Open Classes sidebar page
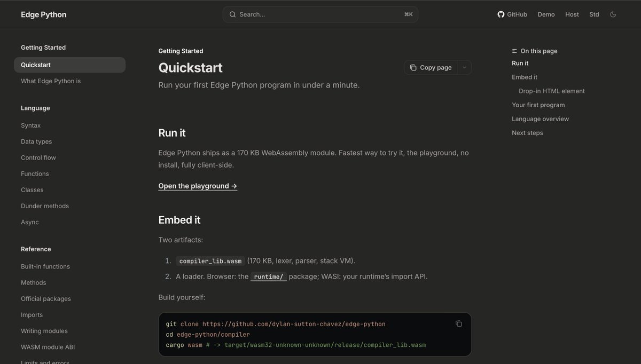 (32, 189)
